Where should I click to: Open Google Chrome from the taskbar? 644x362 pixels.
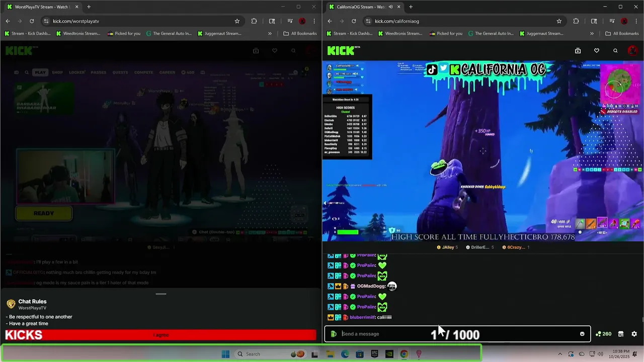point(404,354)
